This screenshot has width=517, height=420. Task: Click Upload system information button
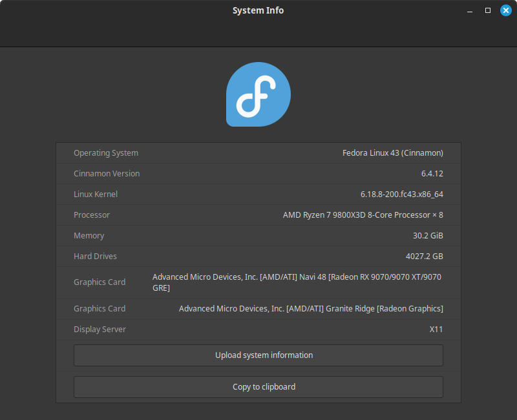tap(258, 355)
